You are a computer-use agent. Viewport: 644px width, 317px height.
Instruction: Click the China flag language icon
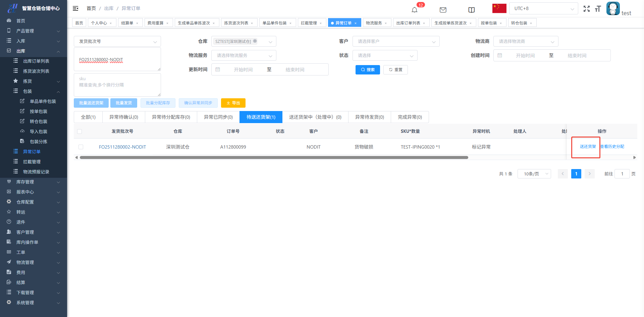[499, 8]
